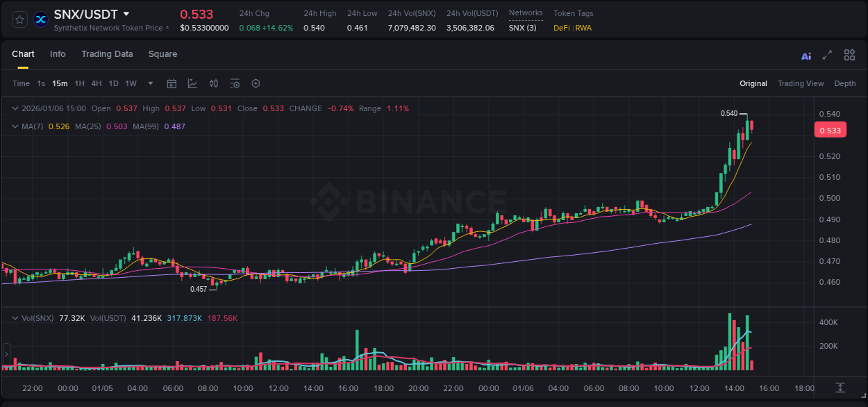Expand the chart to fullscreen
Viewport: 868px width, 407px height.
tap(827, 55)
